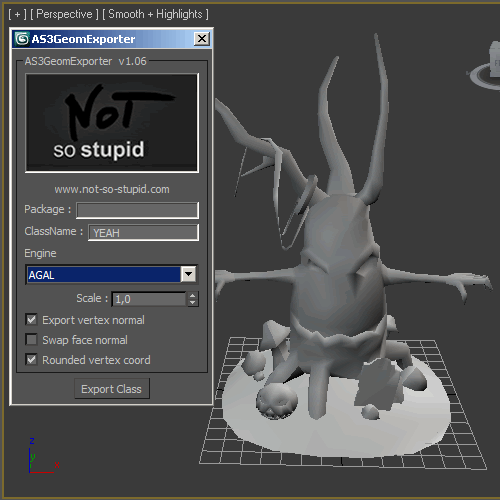Click into the Package text field
The image size is (500, 500).
pyautogui.click(x=137, y=210)
